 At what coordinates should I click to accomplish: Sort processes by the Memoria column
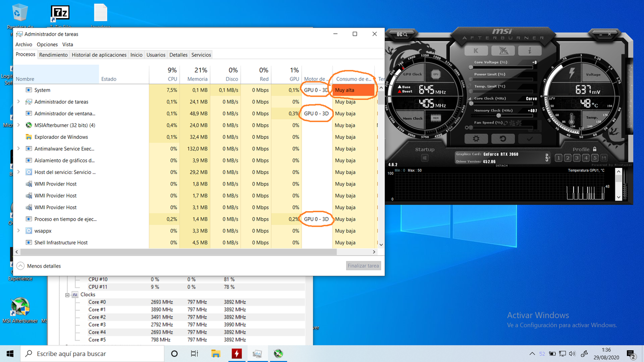pos(195,74)
